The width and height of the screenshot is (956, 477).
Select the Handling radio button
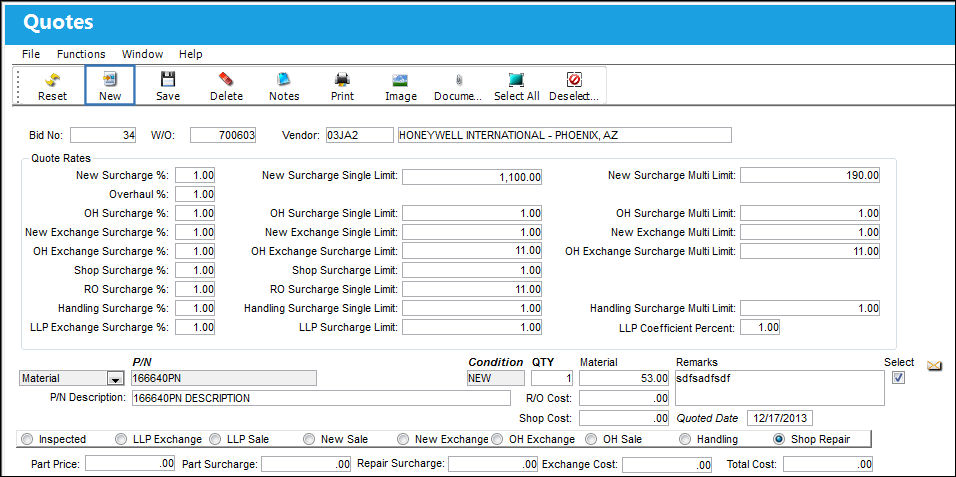tap(685, 439)
